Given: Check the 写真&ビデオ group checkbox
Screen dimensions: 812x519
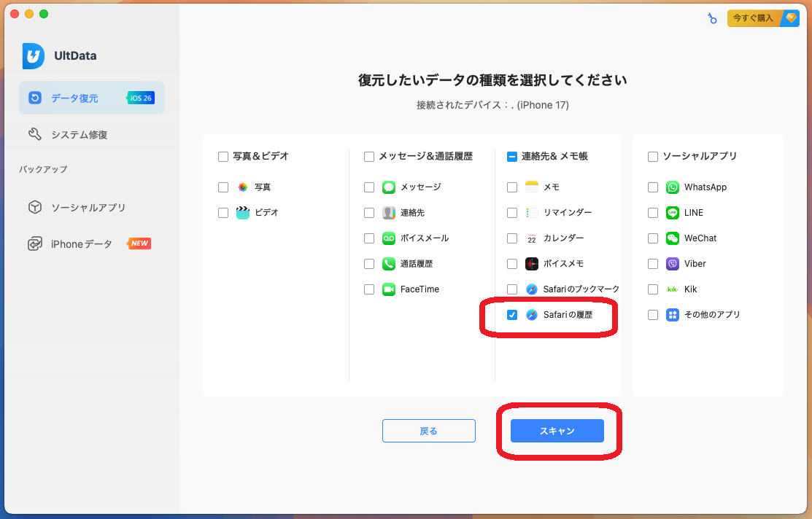Looking at the screenshot, I should click(223, 157).
